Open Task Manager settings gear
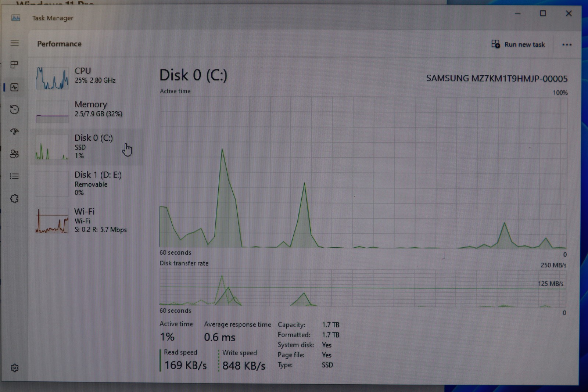The image size is (588, 392). tap(15, 368)
